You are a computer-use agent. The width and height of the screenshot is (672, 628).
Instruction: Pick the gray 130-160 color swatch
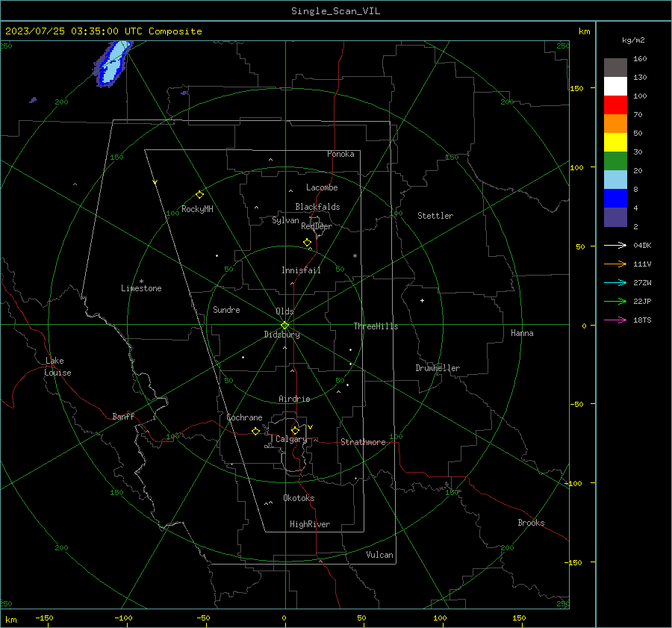pyautogui.click(x=615, y=68)
